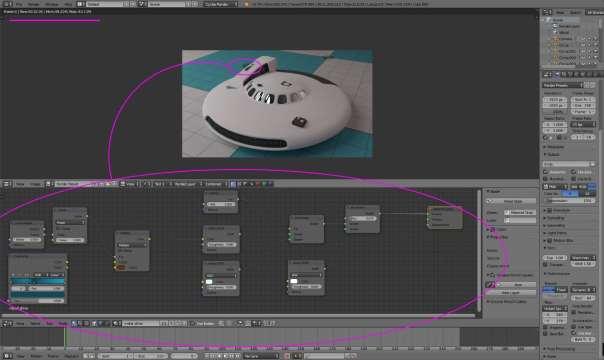
Task: Select Fixed threads mode button
Action: 562,290
